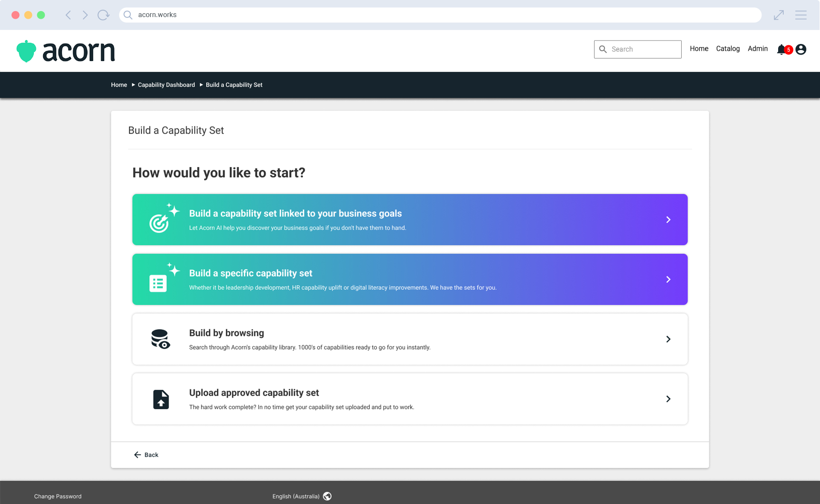Click the browser reload icon
Screen dimensions: 820x504
103,15
